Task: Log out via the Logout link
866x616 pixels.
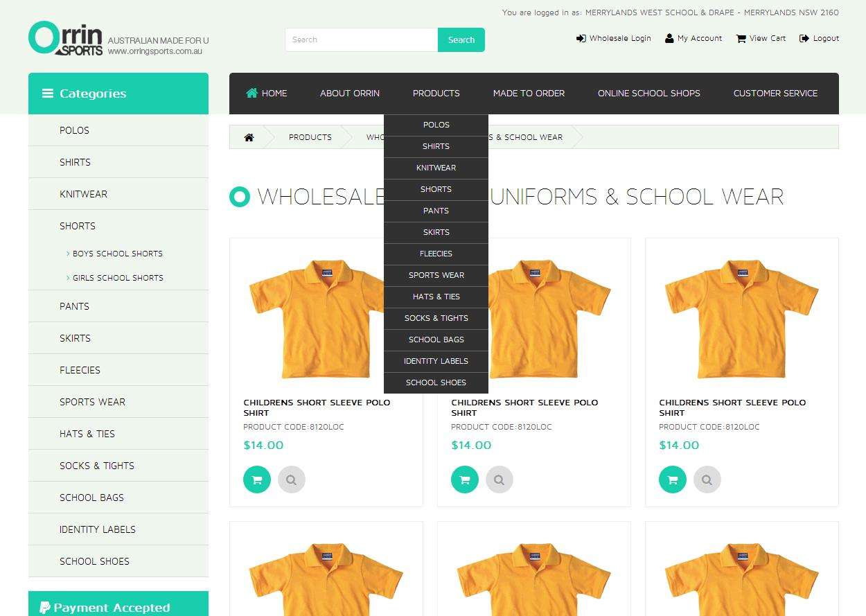Action: [819, 39]
